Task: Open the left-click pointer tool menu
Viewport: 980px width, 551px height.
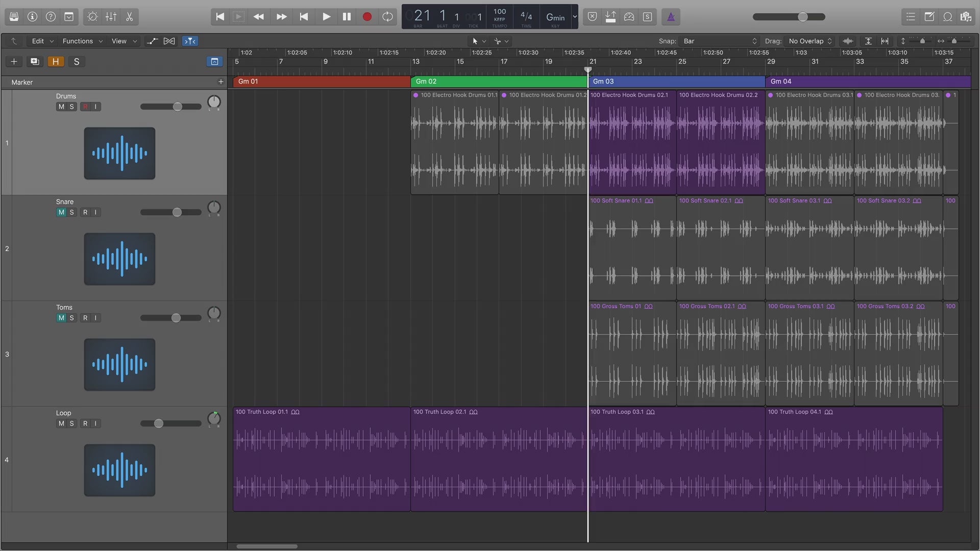Action: coord(478,41)
